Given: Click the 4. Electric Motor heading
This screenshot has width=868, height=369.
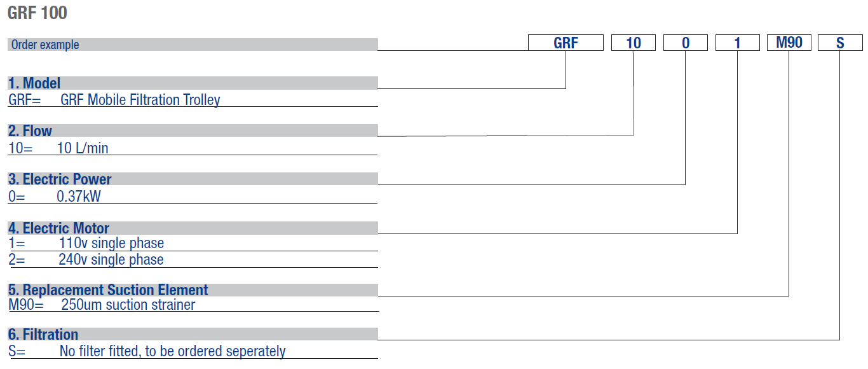Looking at the screenshot, I should [58, 228].
